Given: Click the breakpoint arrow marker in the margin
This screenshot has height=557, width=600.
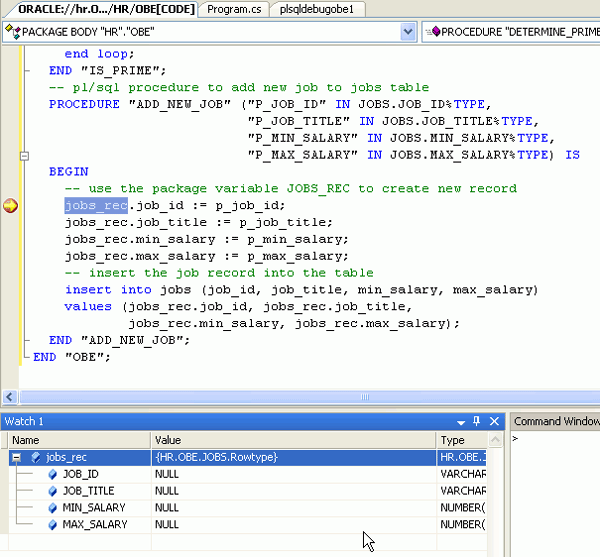Looking at the screenshot, I should pyautogui.click(x=10, y=206).
